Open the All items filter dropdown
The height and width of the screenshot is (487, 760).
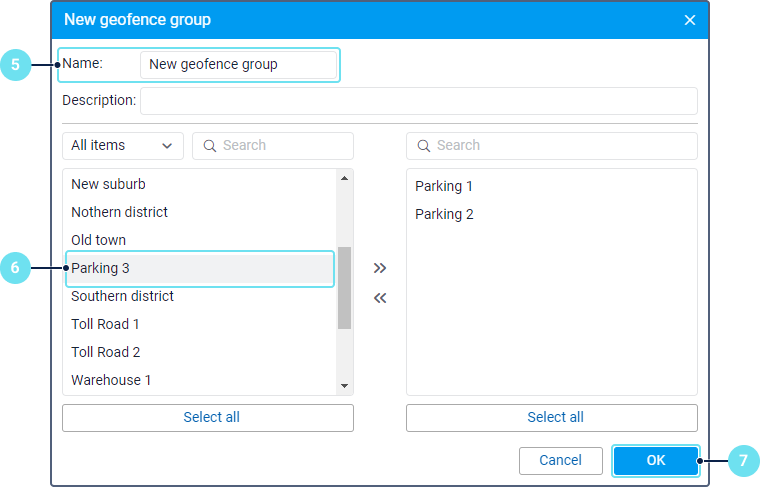point(122,146)
